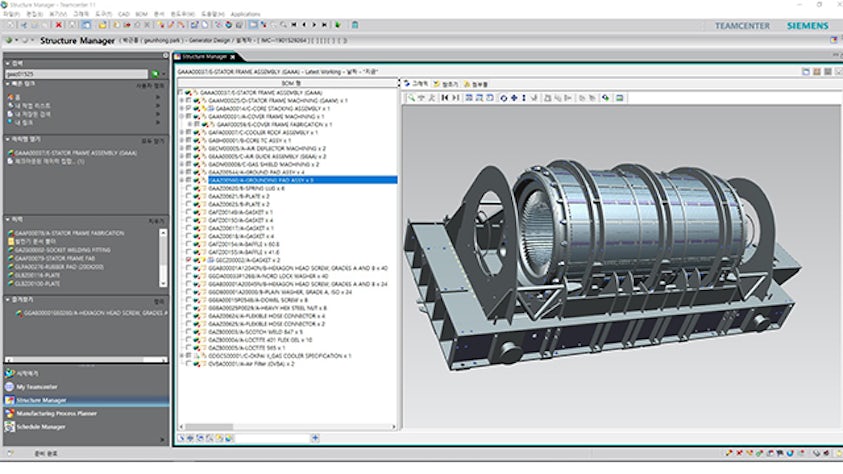843x474 pixels.
Task: Click the skip-to-last icon in main toolbar
Action: point(324,25)
